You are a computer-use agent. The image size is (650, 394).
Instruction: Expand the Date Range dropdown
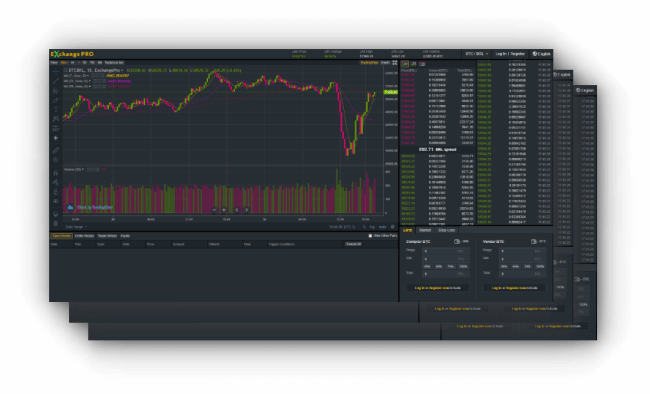[x=76, y=227]
